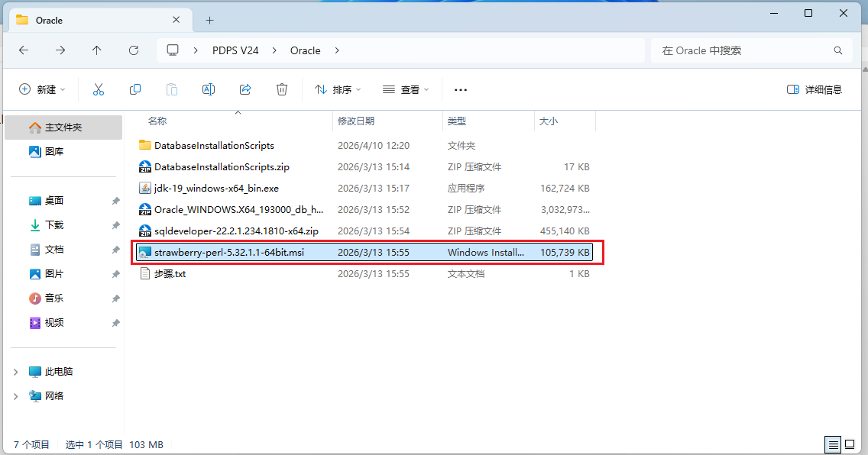
Task: Click the Cut scissors icon
Action: (99, 89)
